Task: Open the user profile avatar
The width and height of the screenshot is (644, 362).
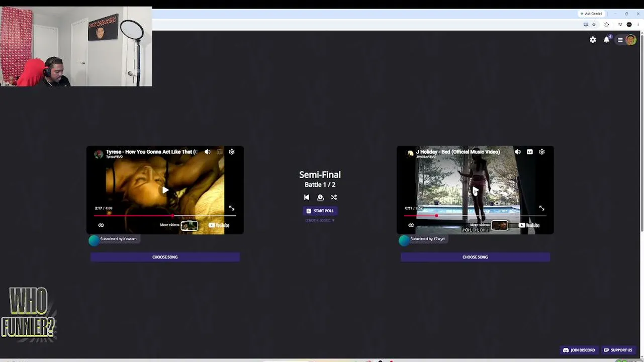Action: pos(630,40)
